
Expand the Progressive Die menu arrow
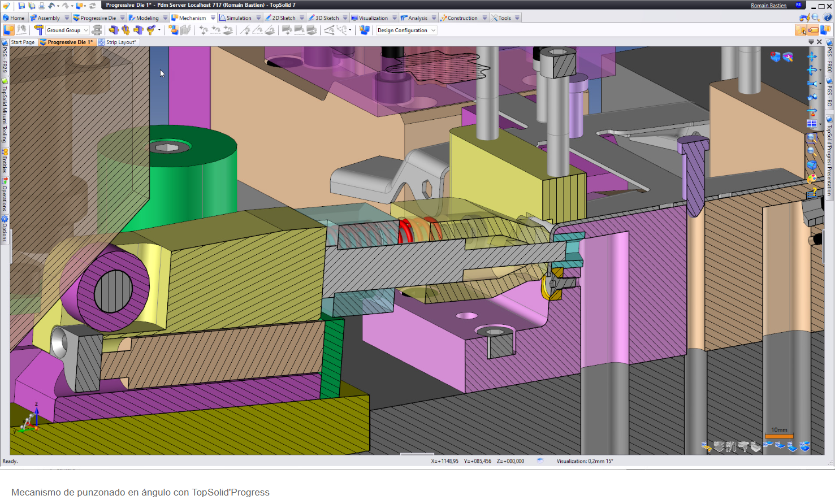123,18
